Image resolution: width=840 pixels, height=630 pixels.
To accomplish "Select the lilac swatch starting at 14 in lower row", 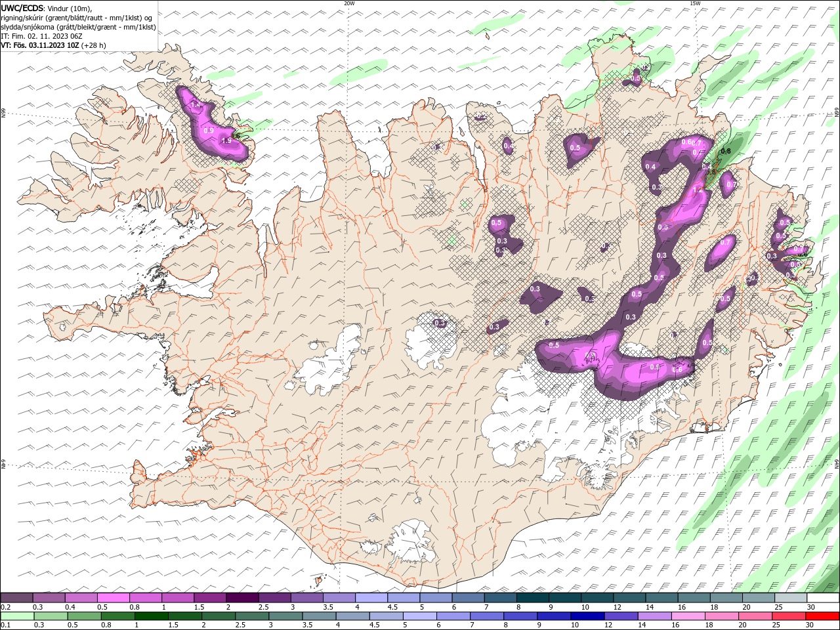I will tap(654, 616).
